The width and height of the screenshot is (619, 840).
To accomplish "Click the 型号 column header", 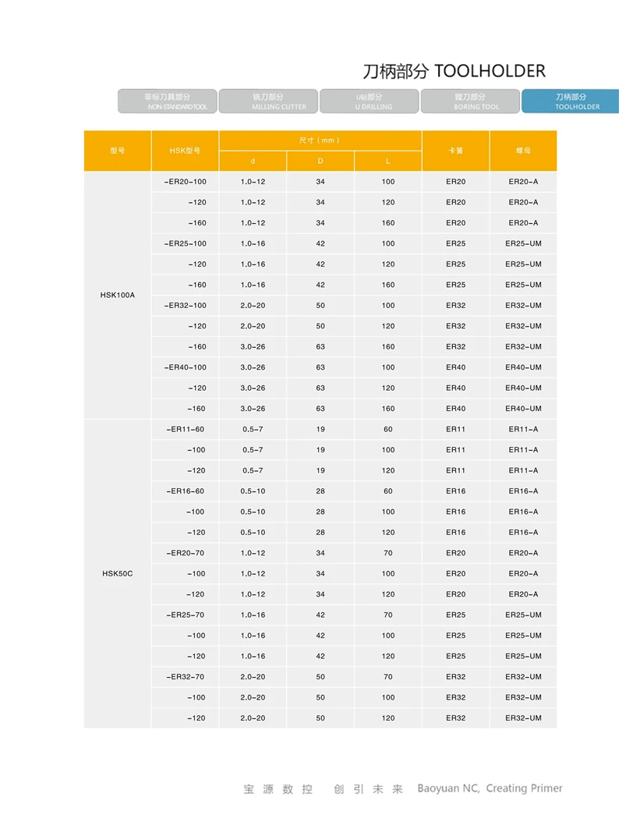I will tap(118, 151).
